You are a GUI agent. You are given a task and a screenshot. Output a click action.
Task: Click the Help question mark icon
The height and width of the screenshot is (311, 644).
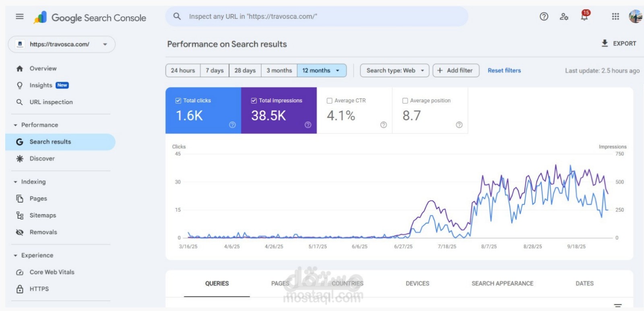tap(544, 17)
